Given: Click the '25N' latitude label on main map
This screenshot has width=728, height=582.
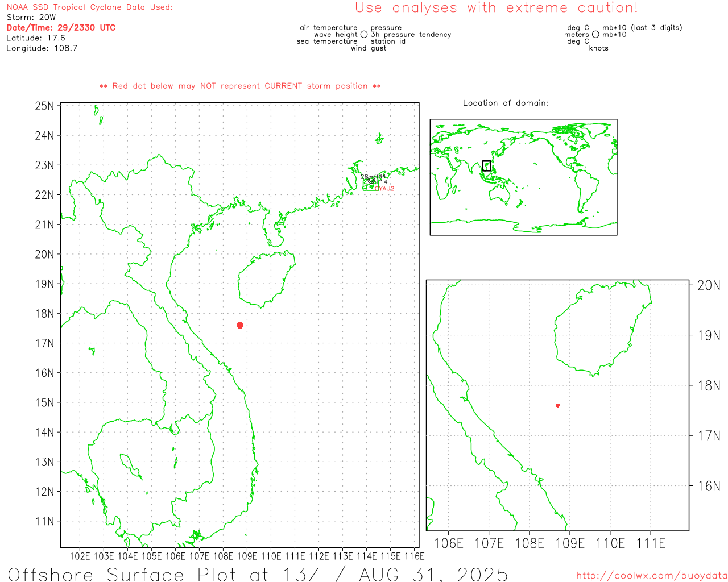Looking at the screenshot, I should (44, 106).
